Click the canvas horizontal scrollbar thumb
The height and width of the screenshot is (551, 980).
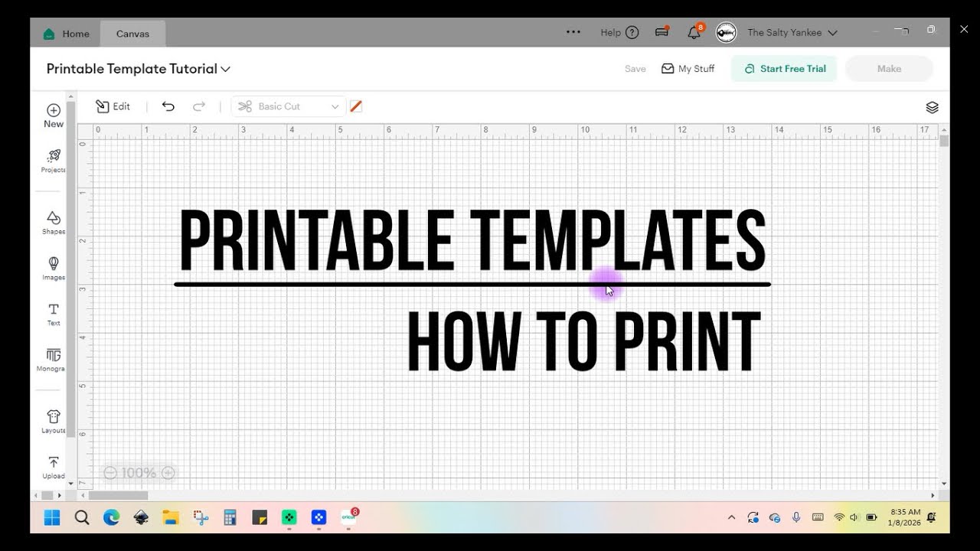pos(117,495)
